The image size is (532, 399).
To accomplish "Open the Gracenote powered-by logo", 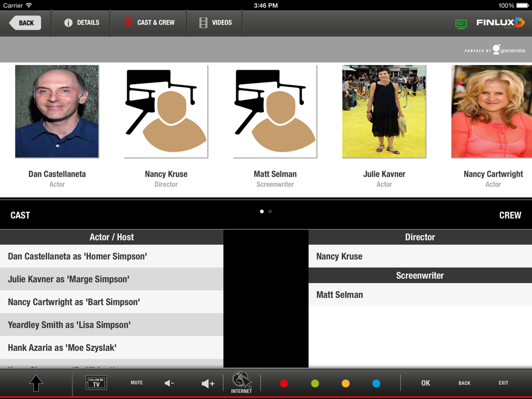I will (495, 49).
